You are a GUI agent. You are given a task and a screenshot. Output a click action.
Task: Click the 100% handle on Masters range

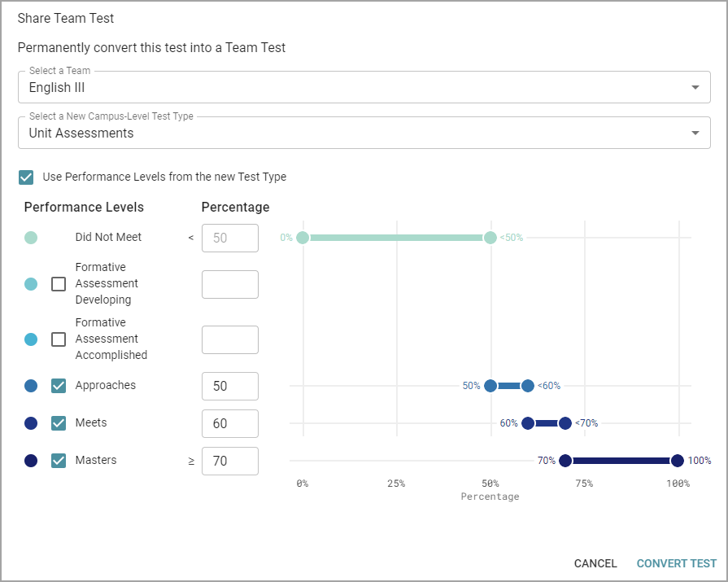pos(677,461)
